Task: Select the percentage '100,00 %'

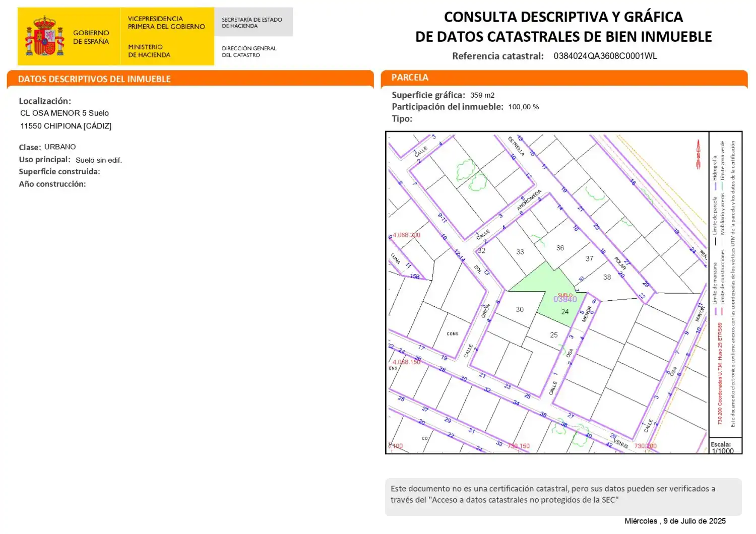Action: [x=524, y=107]
